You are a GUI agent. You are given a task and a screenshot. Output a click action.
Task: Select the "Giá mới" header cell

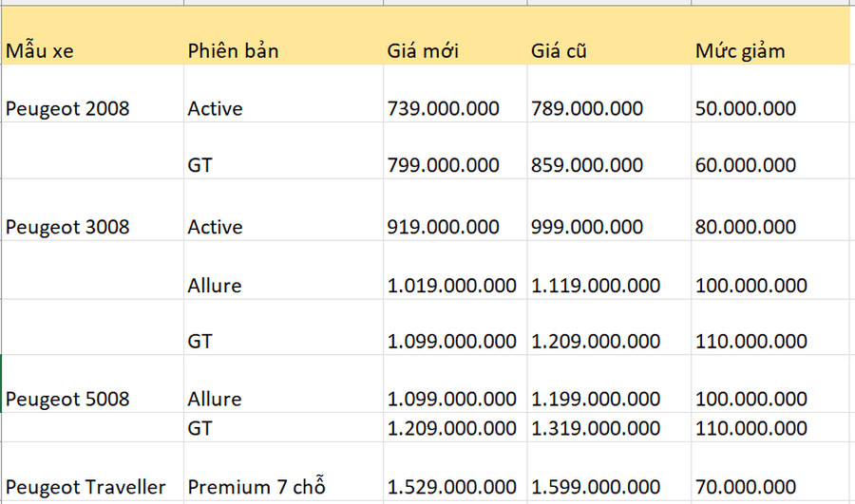pos(424,50)
